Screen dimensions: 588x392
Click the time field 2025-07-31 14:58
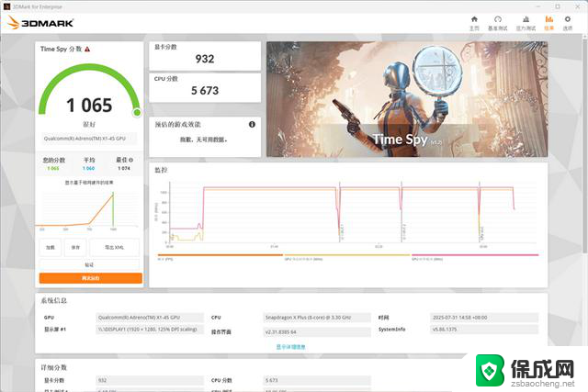[x=484, y=318]
